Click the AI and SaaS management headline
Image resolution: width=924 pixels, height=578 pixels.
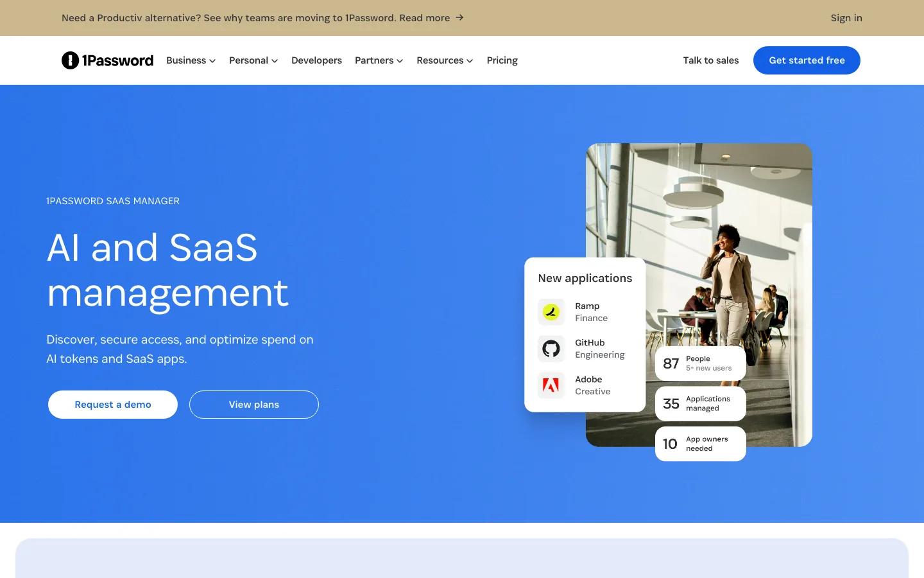pyautogui.click(x=168, y=270)
